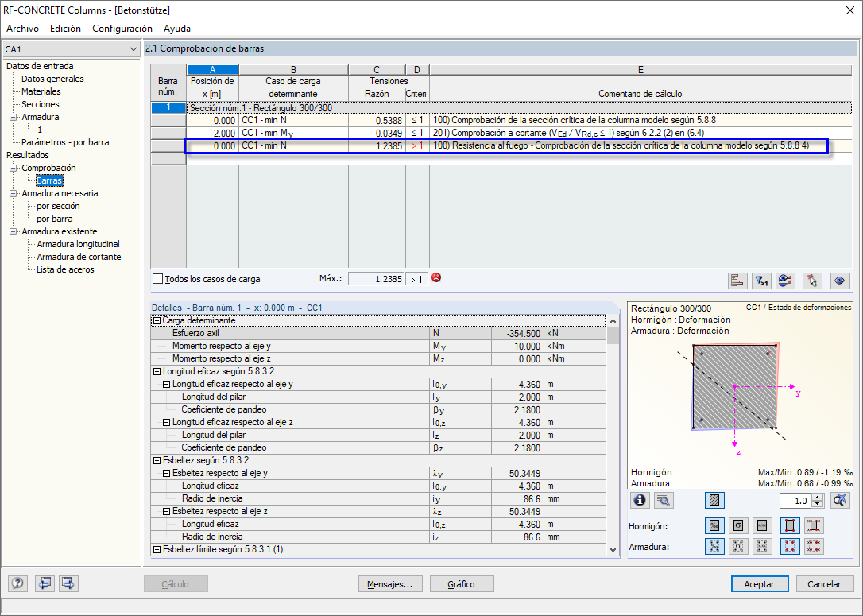Collapse 'Longitud eficaz respecto al eje z'
The width and height of the screenshot is (863, 616).
coord(166,423)
